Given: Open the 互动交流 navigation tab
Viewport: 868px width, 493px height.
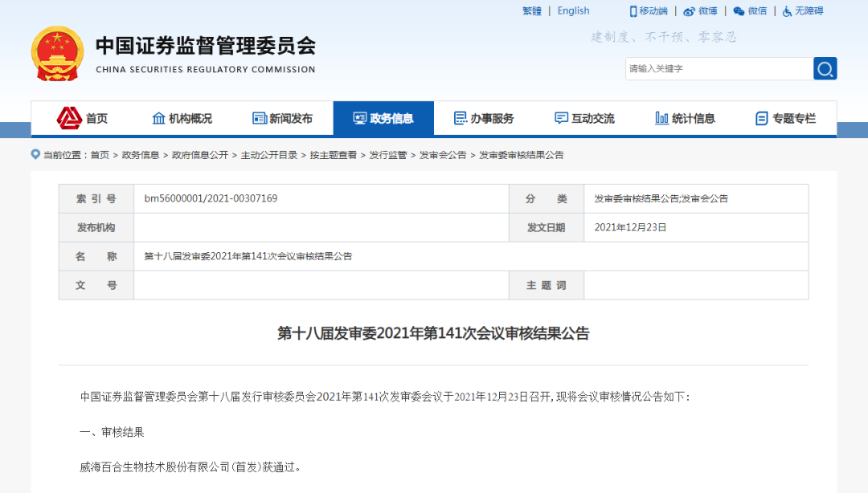Looking at the screenshot, I should (584, 118).
